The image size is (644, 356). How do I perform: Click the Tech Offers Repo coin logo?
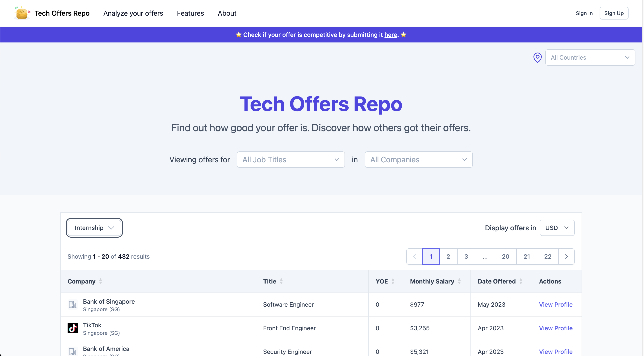(22, 13)
